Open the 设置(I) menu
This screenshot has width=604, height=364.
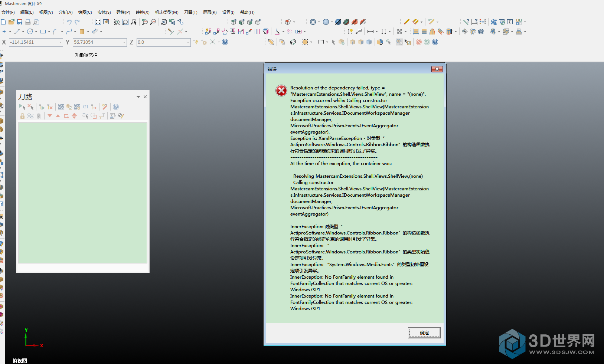228,12
